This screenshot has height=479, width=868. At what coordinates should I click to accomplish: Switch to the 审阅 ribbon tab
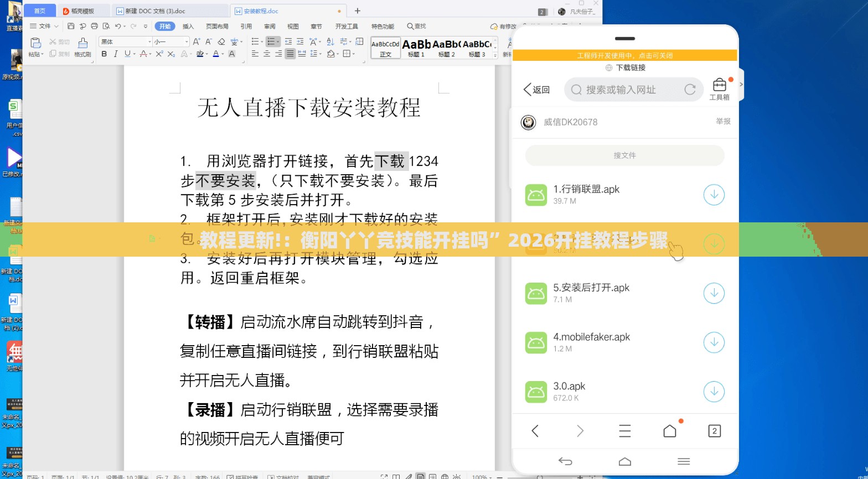click(x=270, y=26)
